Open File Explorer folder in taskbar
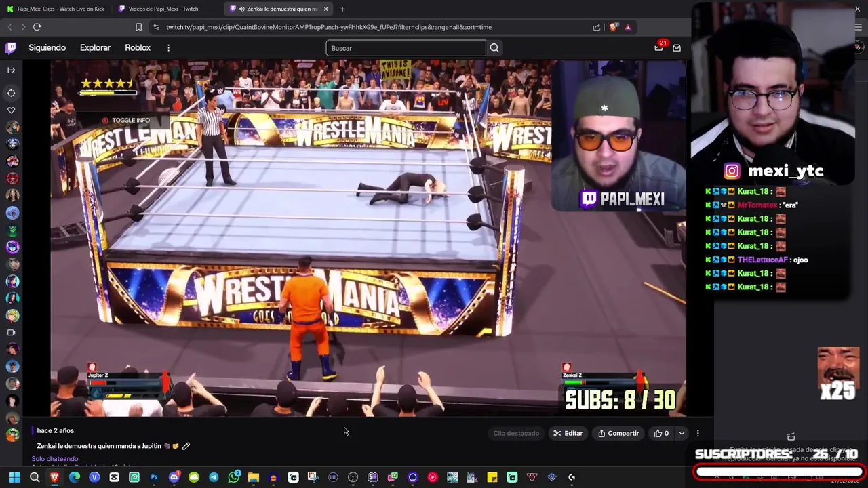 click(254, 477)
